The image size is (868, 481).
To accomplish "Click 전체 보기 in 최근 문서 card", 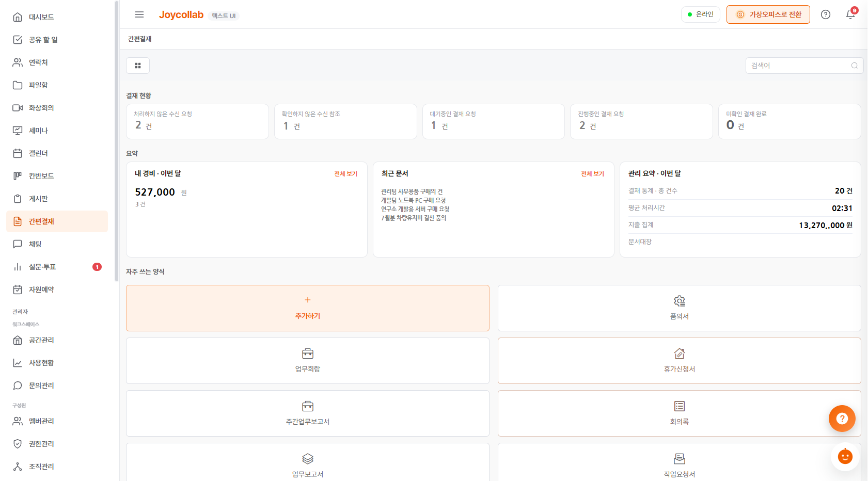I will [x=593, y=174].
